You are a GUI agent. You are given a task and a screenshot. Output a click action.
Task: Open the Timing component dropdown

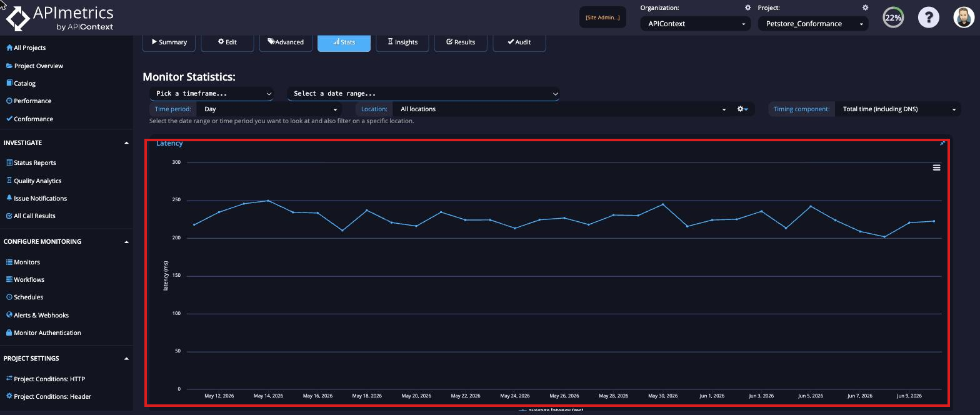(898, 109)
